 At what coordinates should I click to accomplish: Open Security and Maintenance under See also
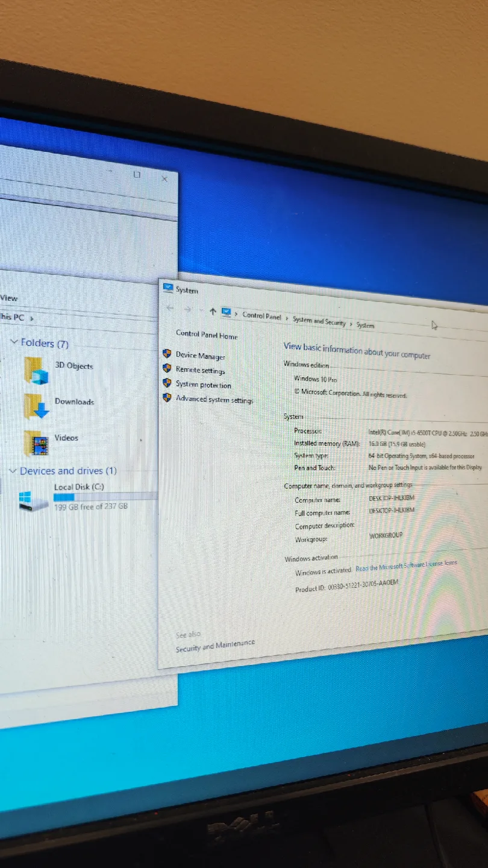tap(215, 644)
